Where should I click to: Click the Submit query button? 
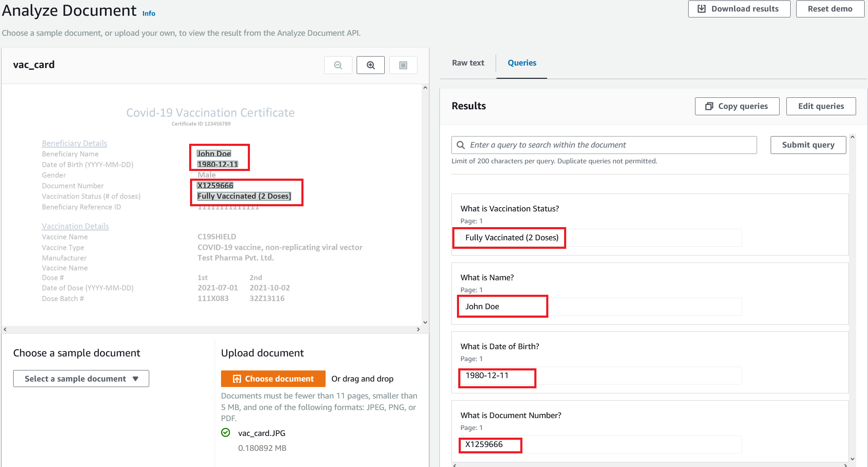click(808, 145)
